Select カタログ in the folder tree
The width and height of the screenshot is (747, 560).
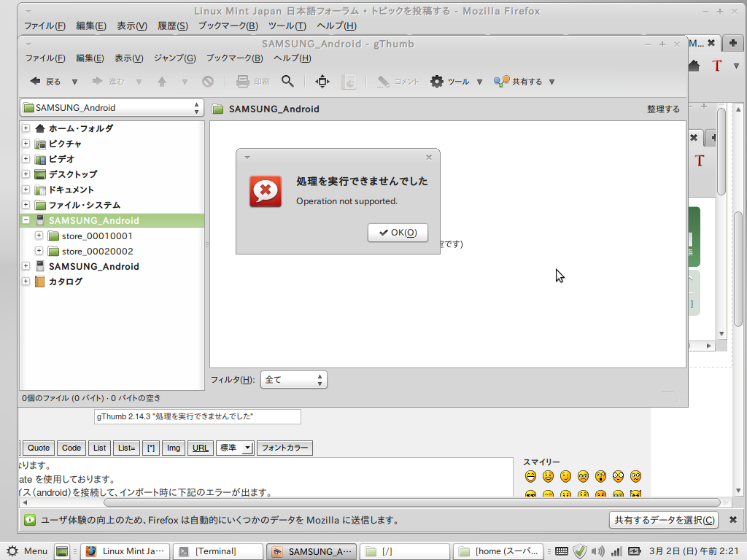(66, 281)
